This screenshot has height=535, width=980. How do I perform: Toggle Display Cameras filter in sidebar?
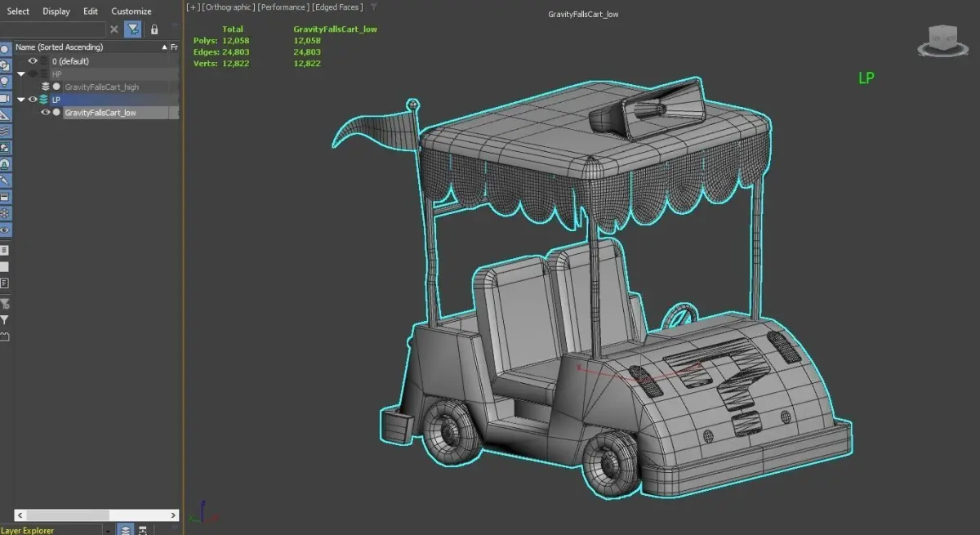(5, 98)
